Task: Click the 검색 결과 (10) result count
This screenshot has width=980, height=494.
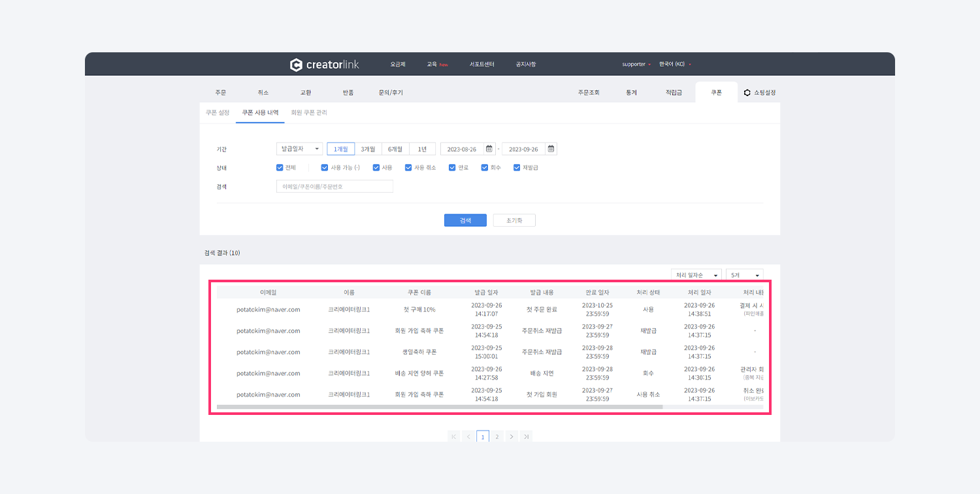Action: point(222,253)
